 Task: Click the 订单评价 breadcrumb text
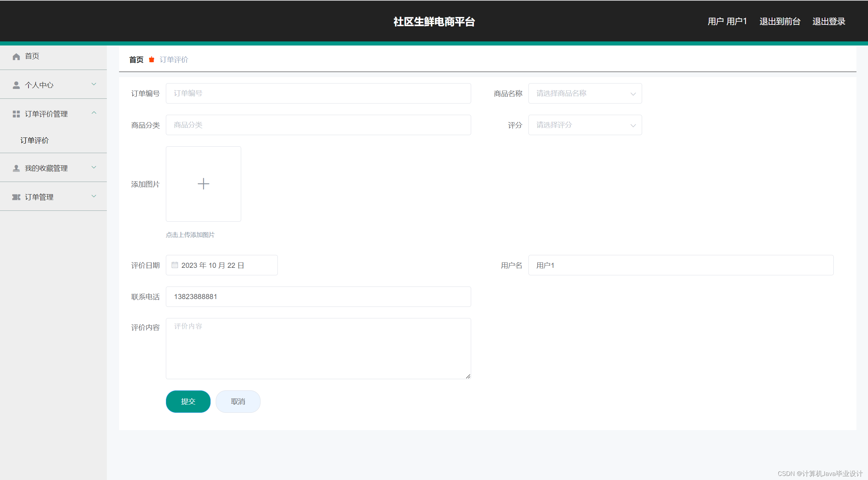point(174,60)
